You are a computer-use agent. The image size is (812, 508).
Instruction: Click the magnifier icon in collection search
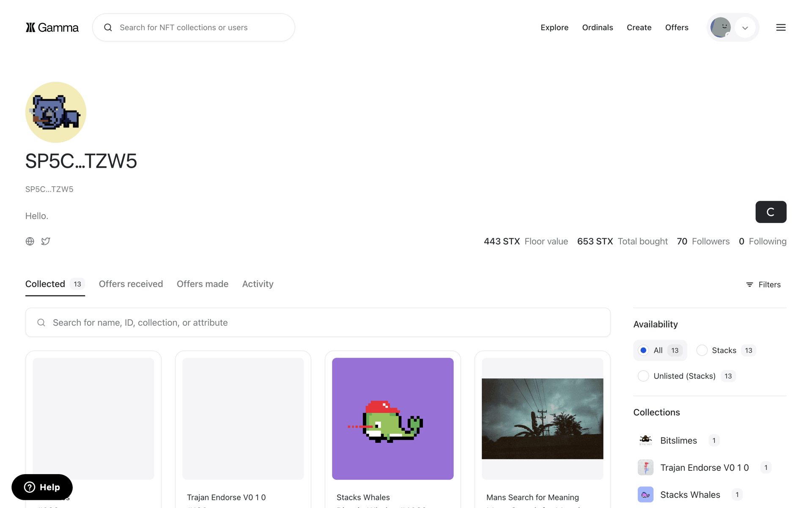pyautogui.click(x=41, y=323)
